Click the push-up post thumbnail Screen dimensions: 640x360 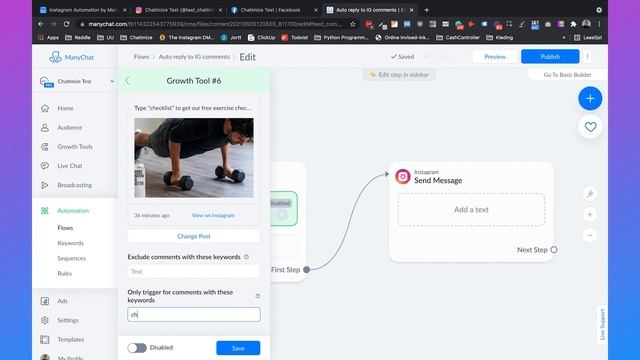coord(193,158)
